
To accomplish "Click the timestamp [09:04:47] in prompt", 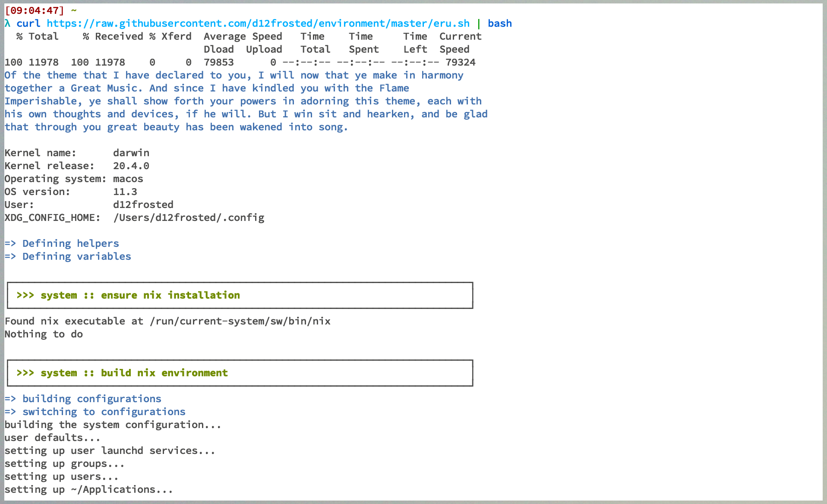I will coord(34,10).
